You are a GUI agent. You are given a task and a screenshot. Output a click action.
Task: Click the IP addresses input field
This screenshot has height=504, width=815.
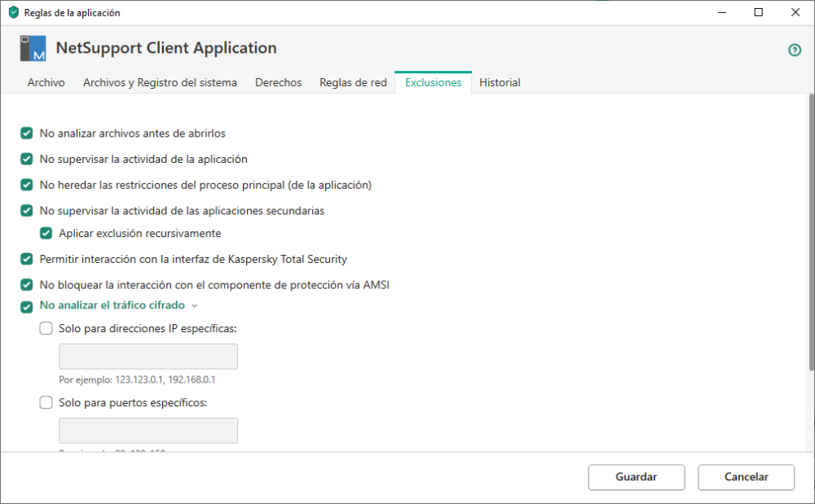point(148,357)
